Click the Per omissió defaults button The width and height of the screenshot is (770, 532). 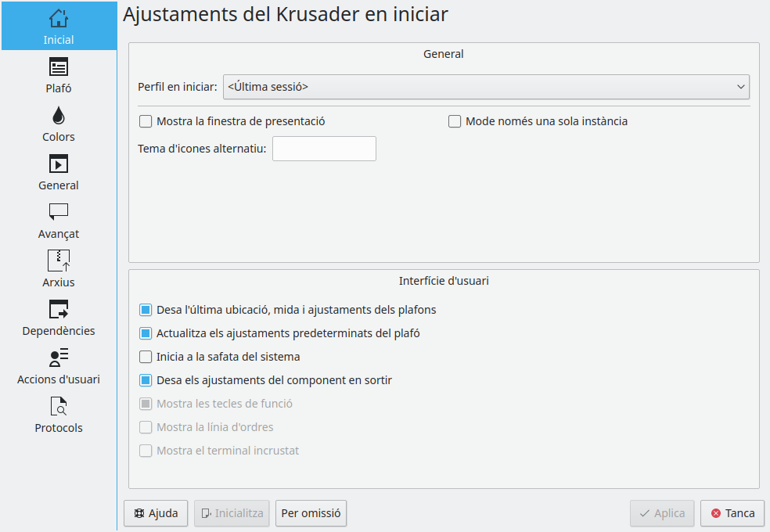click(311, 514)
